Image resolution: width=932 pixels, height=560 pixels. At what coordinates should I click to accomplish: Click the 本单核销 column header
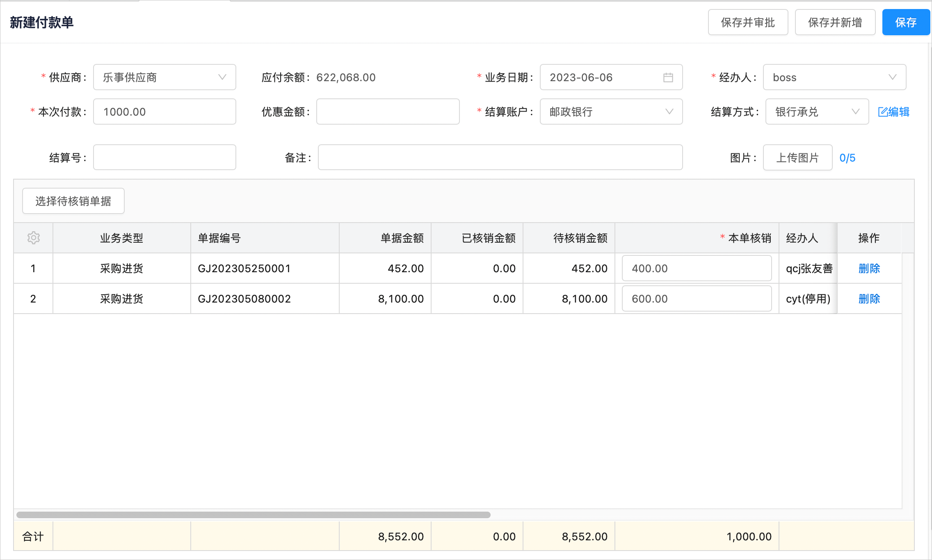pos(697,238)
